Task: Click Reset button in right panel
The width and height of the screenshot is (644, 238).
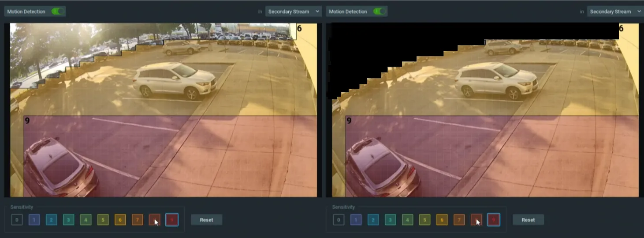Action: point(528,219)
